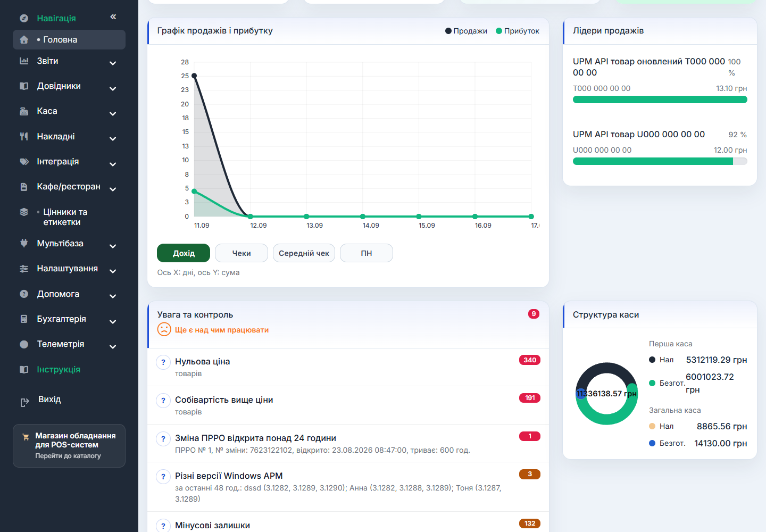Collapse sidebar with double-chevron icon
766x532 pixels.
(113, 17)
